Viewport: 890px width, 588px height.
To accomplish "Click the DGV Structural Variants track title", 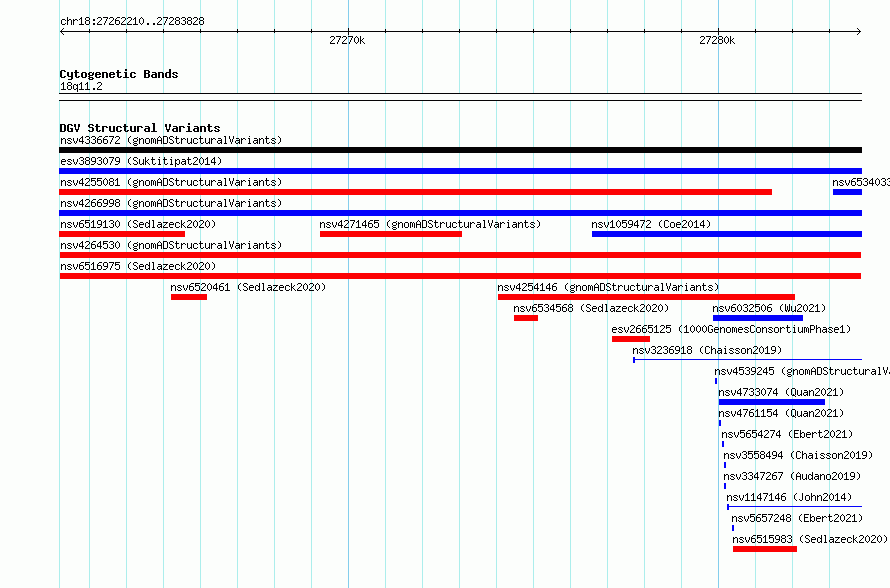I will tap(140, 128).
